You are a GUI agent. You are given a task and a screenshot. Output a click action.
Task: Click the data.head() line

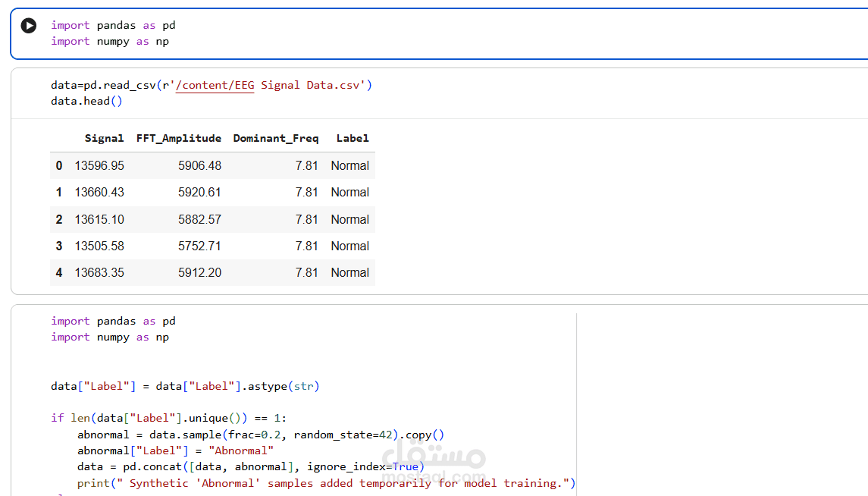click(86, 101)
